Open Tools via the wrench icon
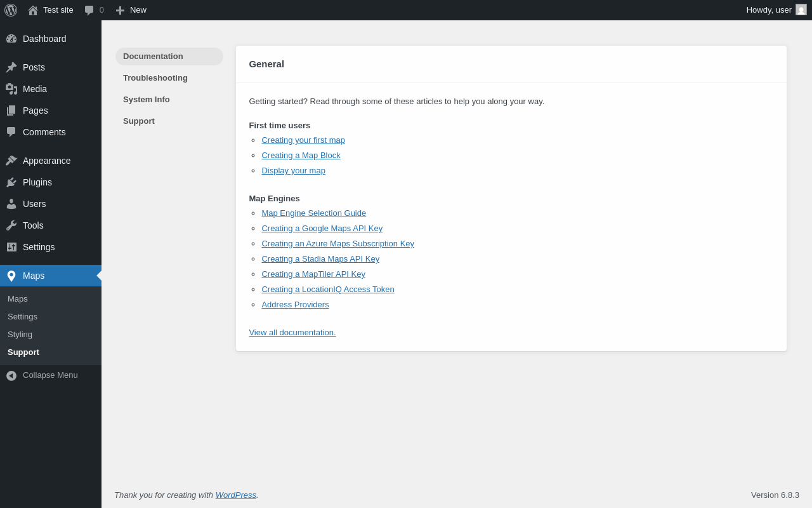The image size is (812, 508). pos(11,225)
